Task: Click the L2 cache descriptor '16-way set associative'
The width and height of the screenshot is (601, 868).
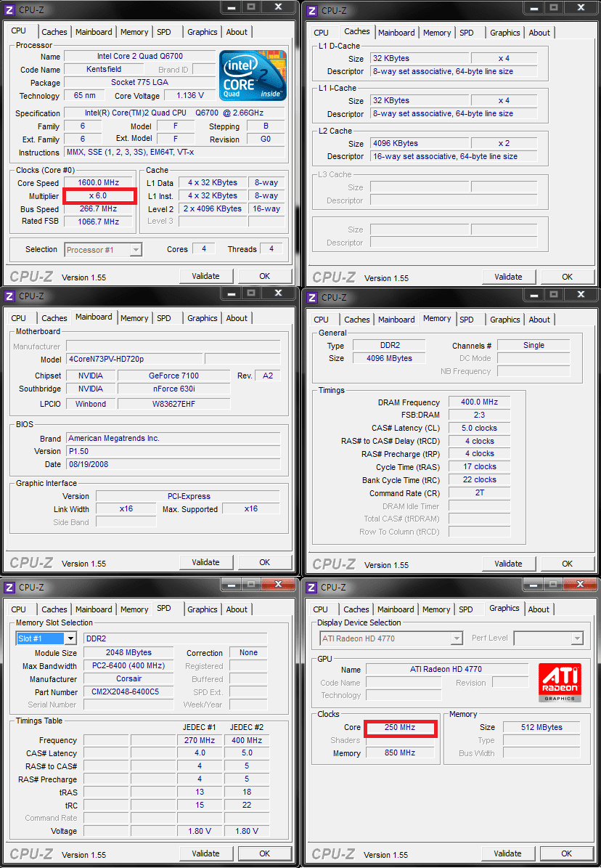Action: [453, 157]
